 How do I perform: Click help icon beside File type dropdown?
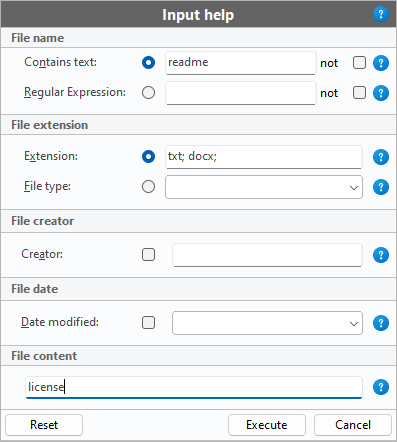click(x=381, y=187)
